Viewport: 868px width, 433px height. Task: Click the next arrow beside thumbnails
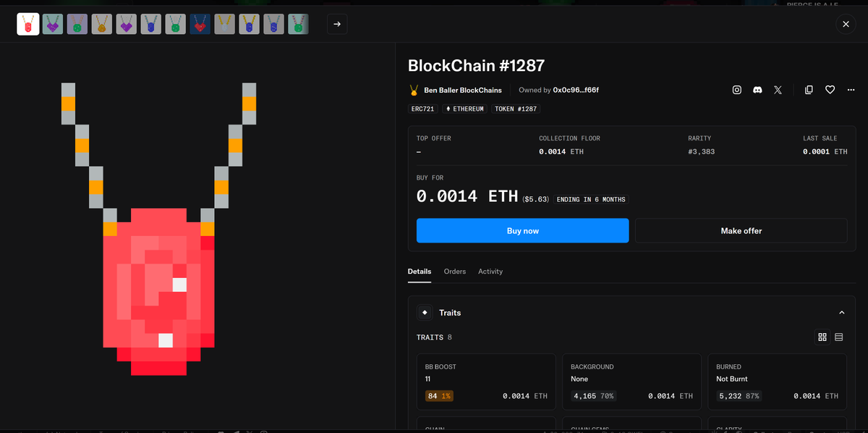click(x=337, y=24)
